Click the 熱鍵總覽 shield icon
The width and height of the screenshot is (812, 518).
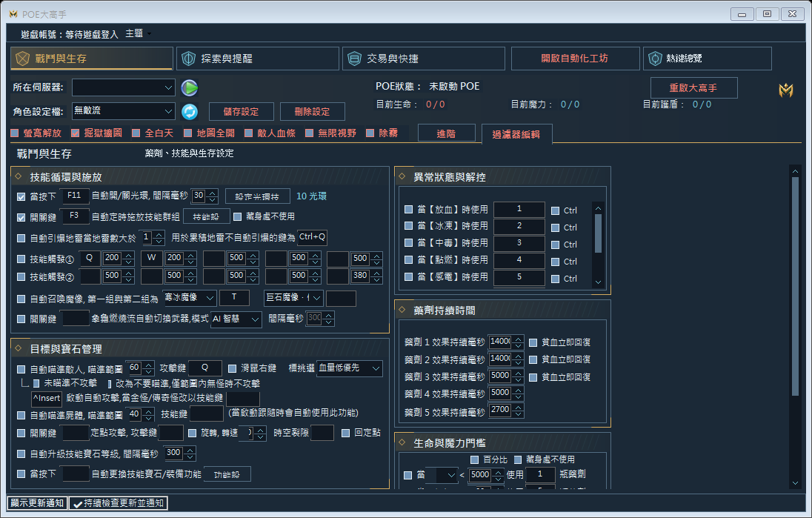655,59
